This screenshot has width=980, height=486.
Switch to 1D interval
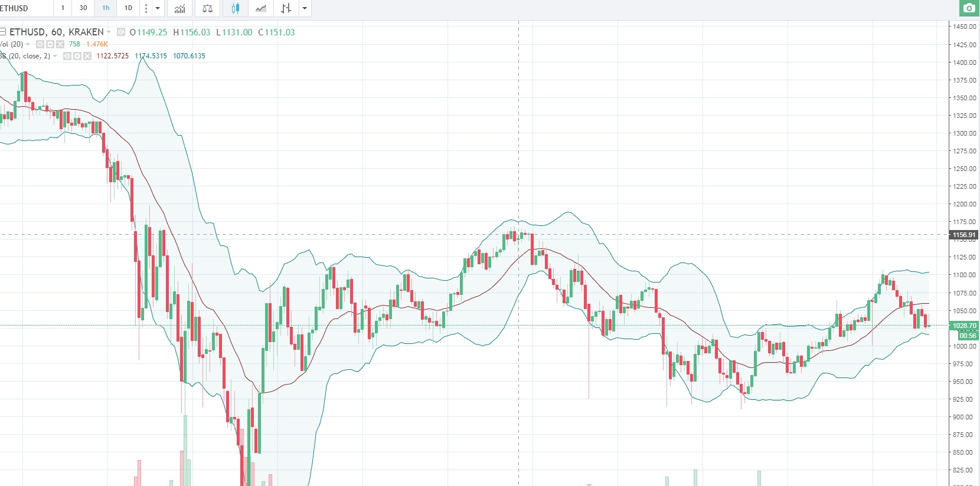(128, 8)
